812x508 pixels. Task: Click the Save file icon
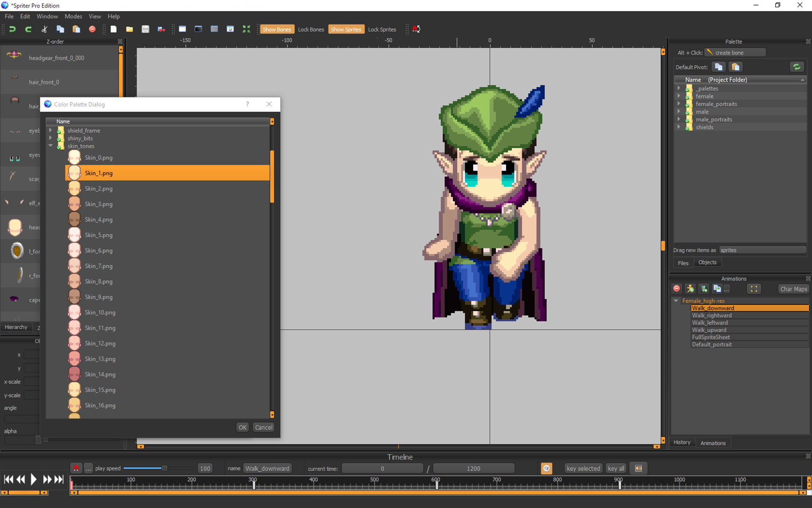[145, 29]
